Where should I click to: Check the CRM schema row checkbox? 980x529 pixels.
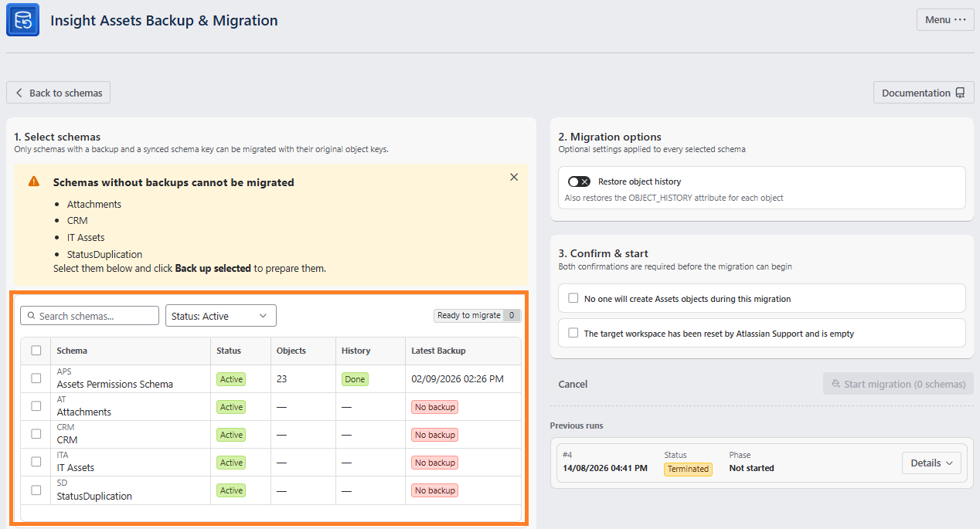pyautogui.click(x=36, y=434)
